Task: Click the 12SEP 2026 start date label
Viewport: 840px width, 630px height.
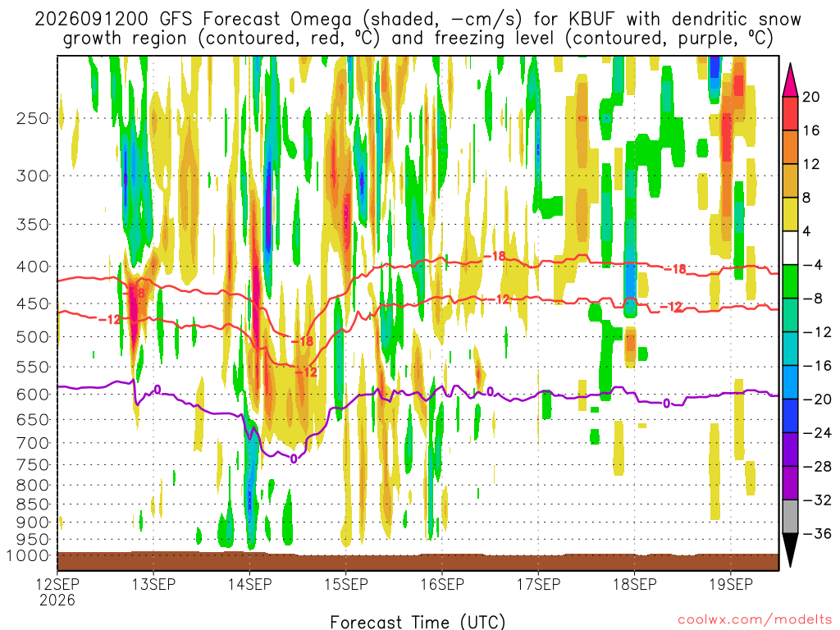Action: (x=57, y=592)
